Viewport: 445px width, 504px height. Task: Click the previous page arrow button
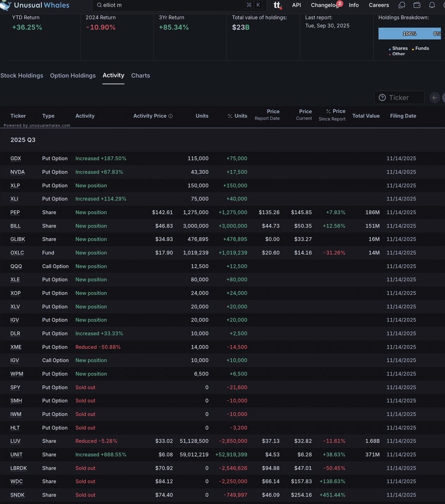click(x=435, y=97)
